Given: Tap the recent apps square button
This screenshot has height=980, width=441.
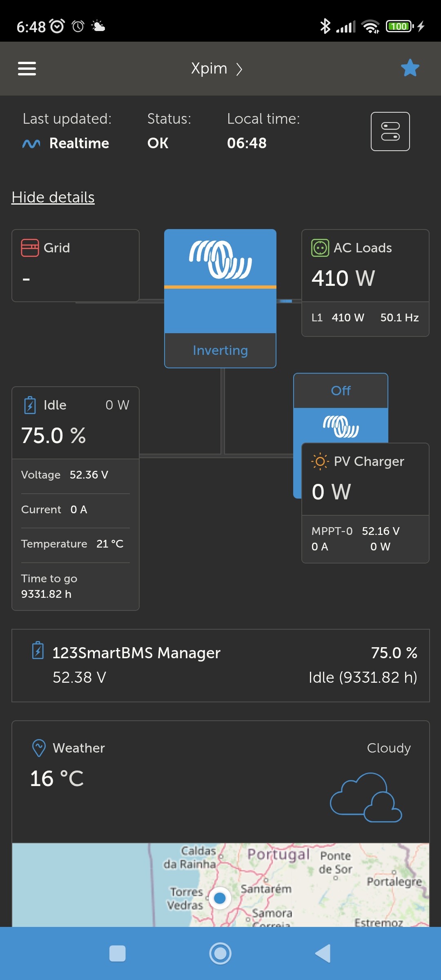Looking at the screenshot, I should 118,953.
